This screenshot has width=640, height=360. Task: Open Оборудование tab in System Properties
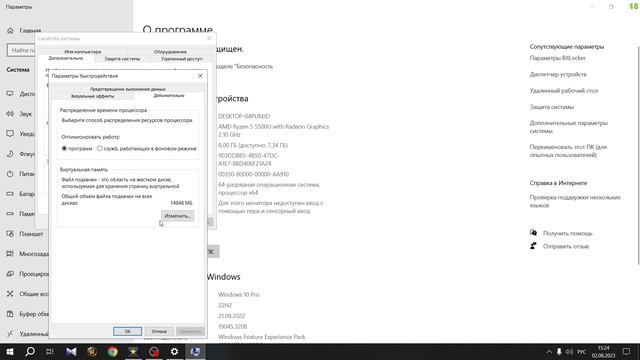click(x=170, y=52)
